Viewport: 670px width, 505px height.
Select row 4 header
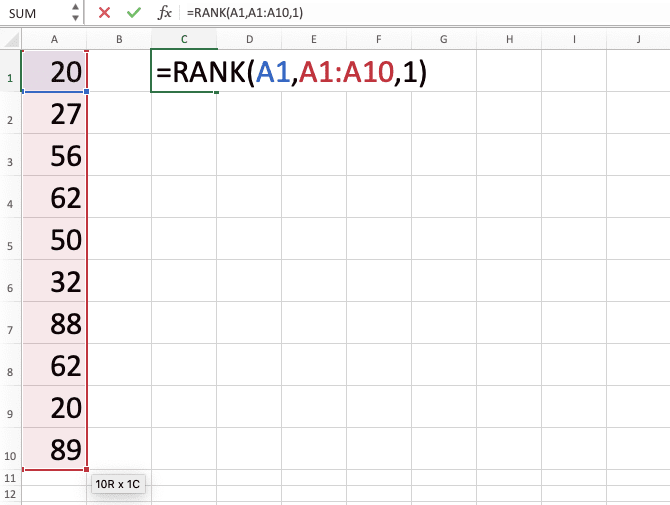10,197
